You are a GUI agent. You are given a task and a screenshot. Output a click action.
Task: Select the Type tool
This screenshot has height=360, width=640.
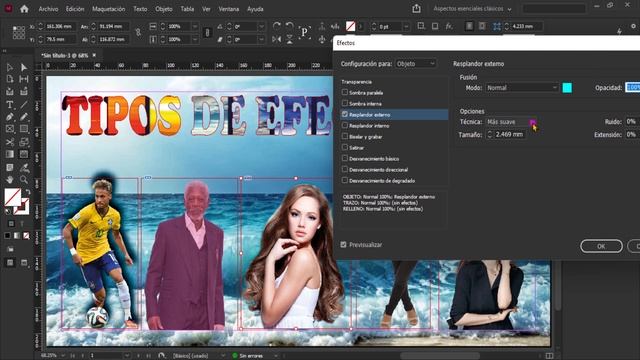[10, 104]
